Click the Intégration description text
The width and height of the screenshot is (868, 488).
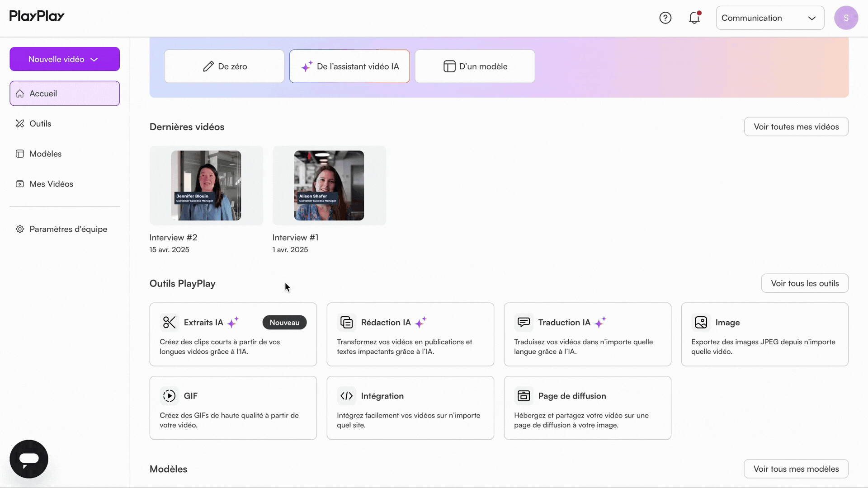408,420
